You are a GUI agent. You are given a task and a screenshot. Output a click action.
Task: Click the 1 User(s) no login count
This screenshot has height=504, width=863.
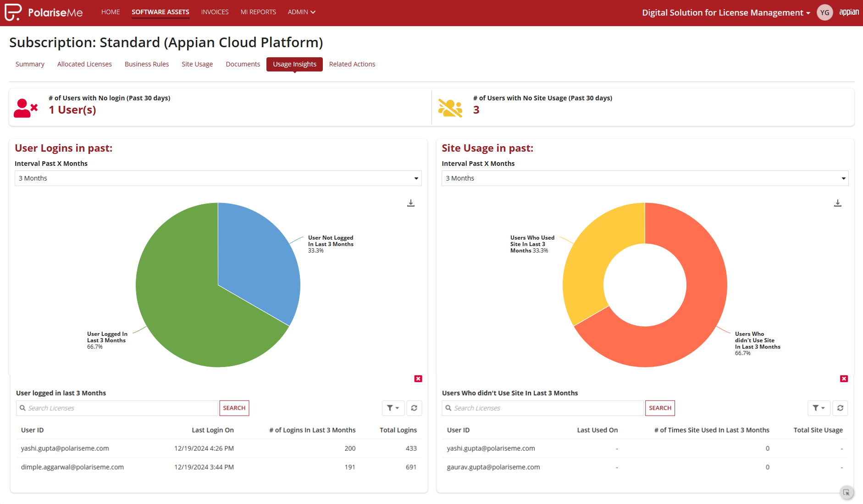(x=72, y=110)
